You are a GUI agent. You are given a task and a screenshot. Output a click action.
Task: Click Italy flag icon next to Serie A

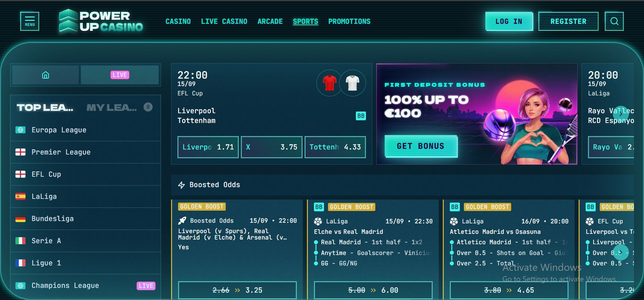coord(20,241)
